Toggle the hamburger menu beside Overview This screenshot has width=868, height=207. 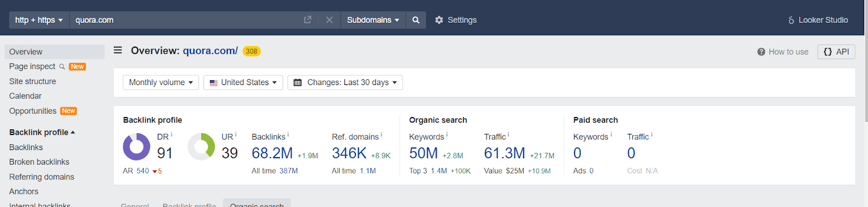(x=118, y=50)
